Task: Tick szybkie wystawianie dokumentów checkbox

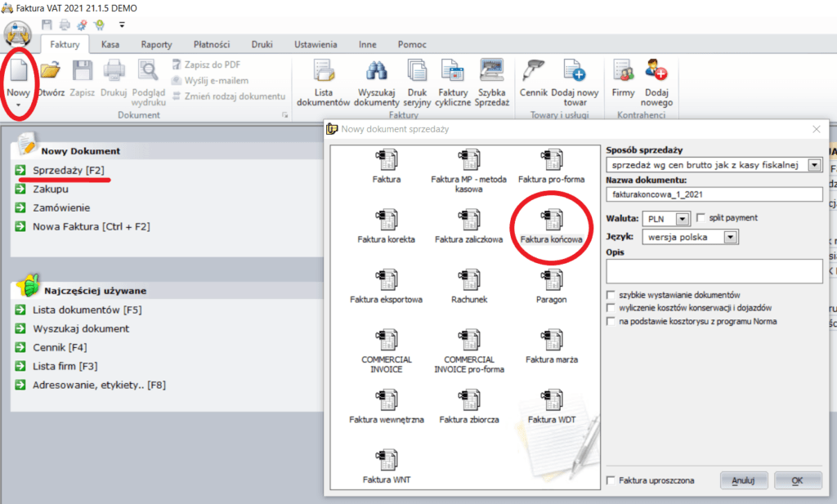Action: (x=611, y=295)
